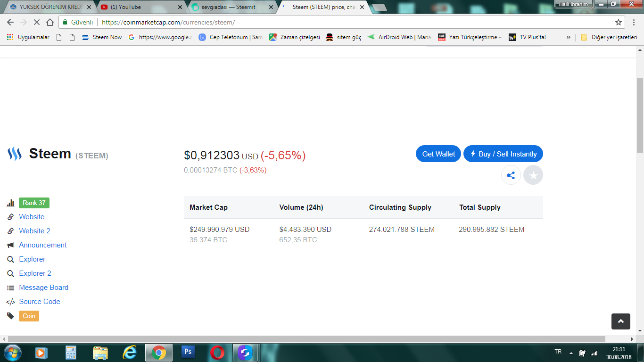Click the Rank 37 badge
The image size is (644, 362).
[34, 203]
